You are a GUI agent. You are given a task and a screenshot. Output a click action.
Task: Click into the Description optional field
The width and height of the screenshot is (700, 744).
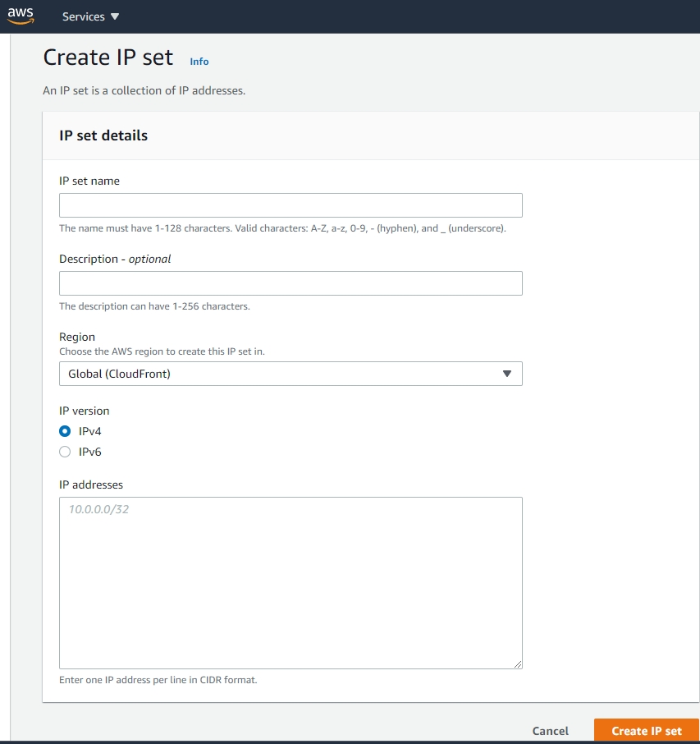(x=291, y=283)
